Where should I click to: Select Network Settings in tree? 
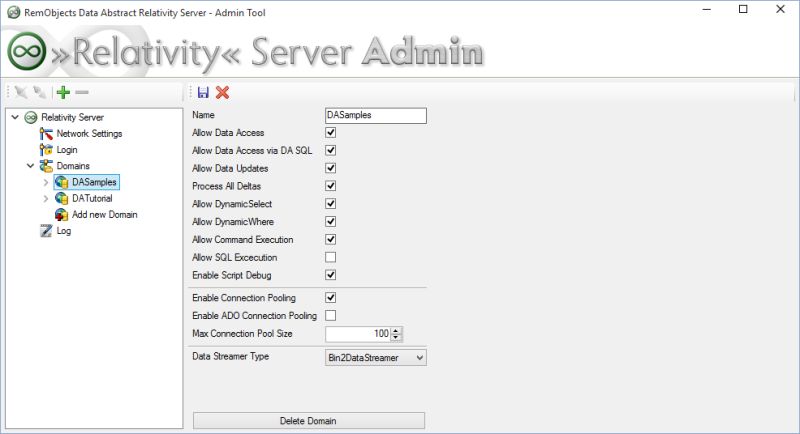pyautogui.click(x=89, y=134)
